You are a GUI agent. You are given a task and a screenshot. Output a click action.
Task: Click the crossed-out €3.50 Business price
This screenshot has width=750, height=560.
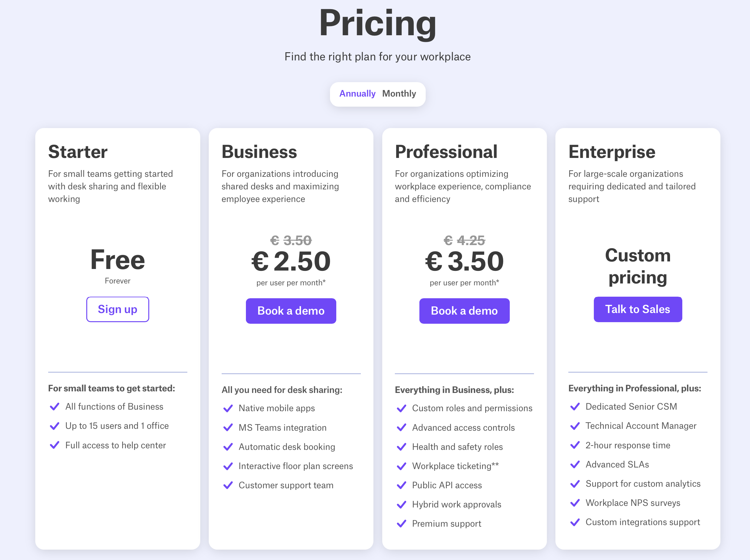[x=291, y=240]
